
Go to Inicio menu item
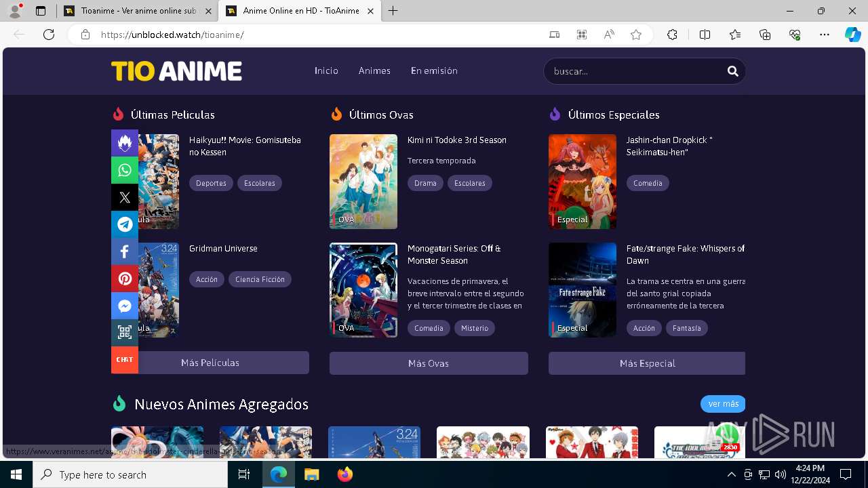(326, 70)
